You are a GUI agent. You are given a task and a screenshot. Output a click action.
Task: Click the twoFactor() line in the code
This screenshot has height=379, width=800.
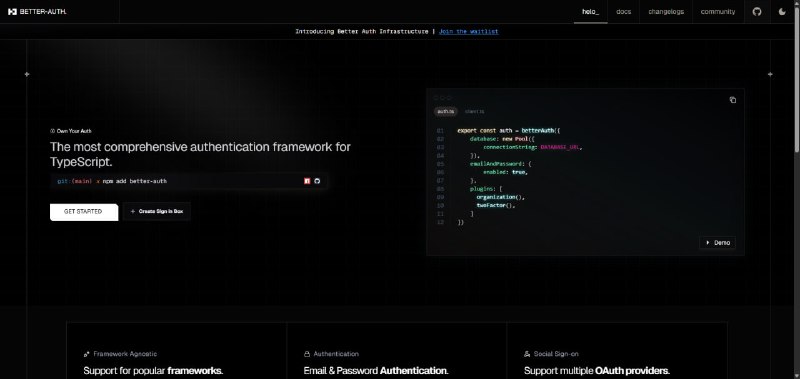pos(496,206)
